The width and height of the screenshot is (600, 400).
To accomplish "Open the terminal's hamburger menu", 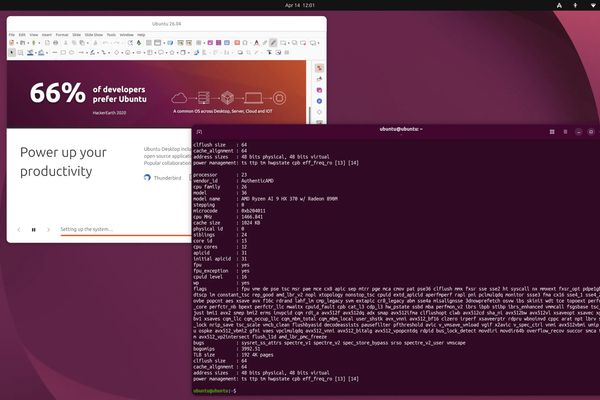I will click(x=565, y=132).
